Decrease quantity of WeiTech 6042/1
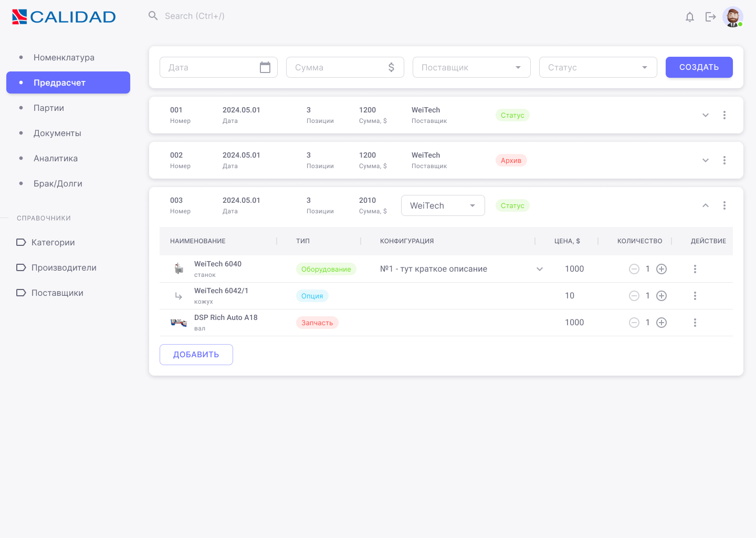Image resolution: width=756 pixels, height=538 pixels. tap(634, 296)
